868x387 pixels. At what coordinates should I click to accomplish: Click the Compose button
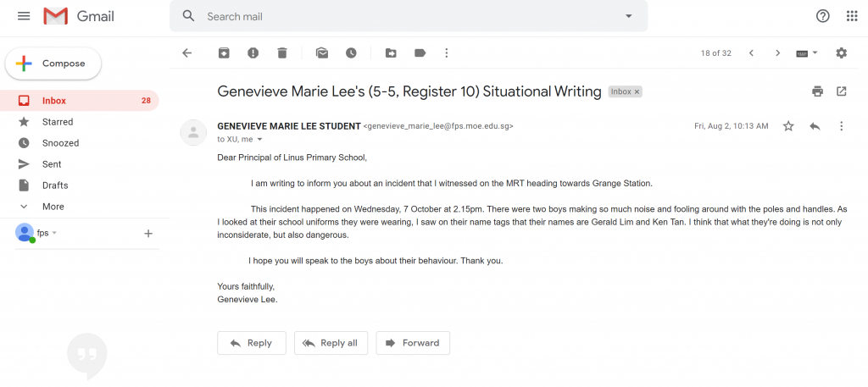(53, 64)
